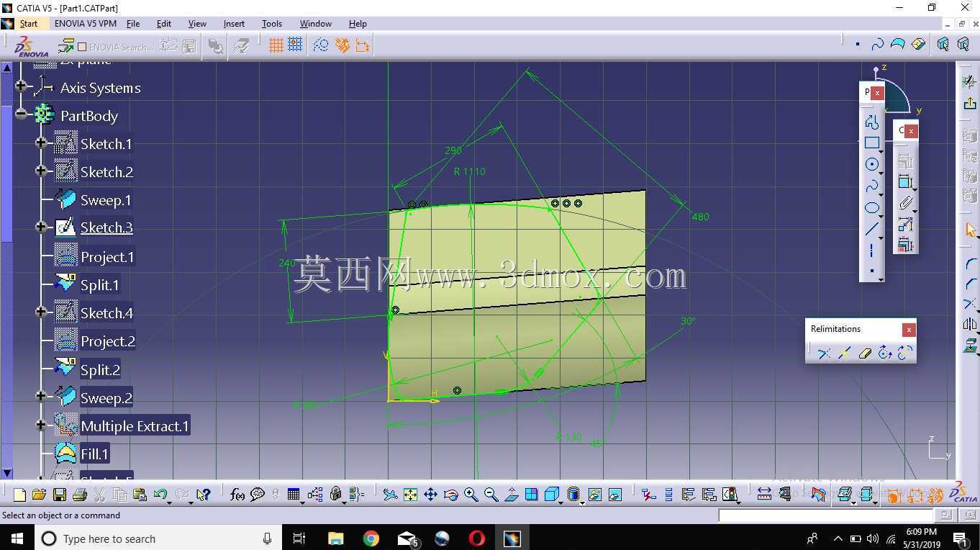This screenshot has height=550, width=980.
Task: Collapse the PartBody tree node
Action: [x=21, y=114]
